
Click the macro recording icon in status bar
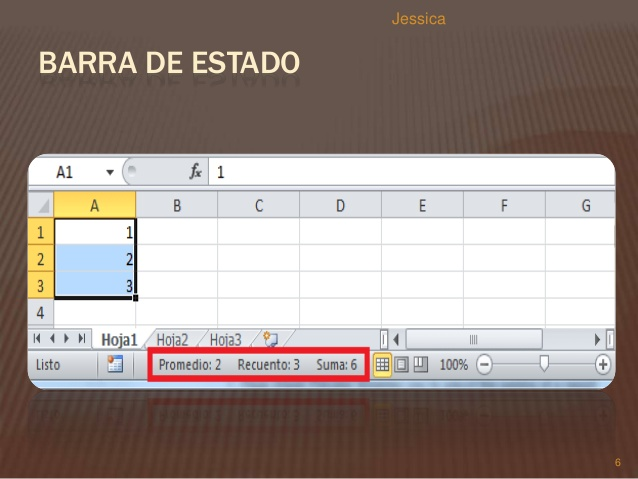pos(115,364)
